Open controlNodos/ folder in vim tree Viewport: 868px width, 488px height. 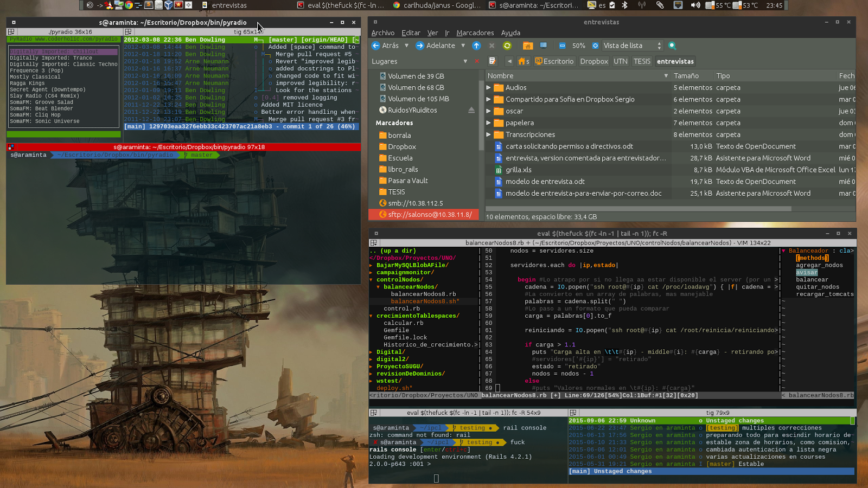point(400,280)
